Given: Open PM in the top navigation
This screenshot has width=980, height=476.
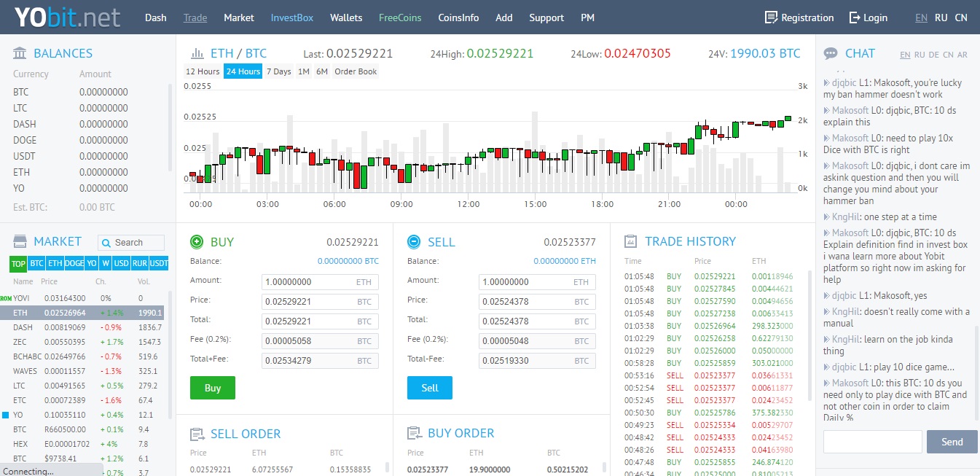Looking at the screenshot, I should [x=588, y=17].
